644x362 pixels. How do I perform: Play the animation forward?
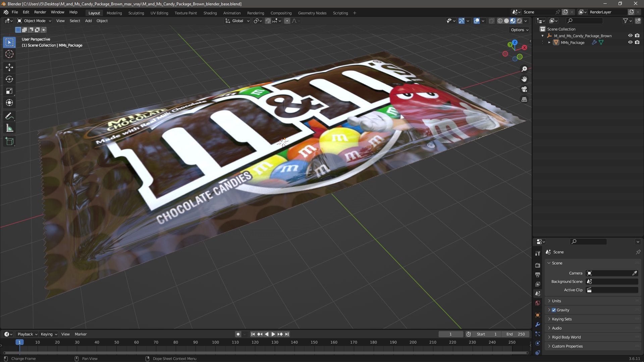pos(273,334)
